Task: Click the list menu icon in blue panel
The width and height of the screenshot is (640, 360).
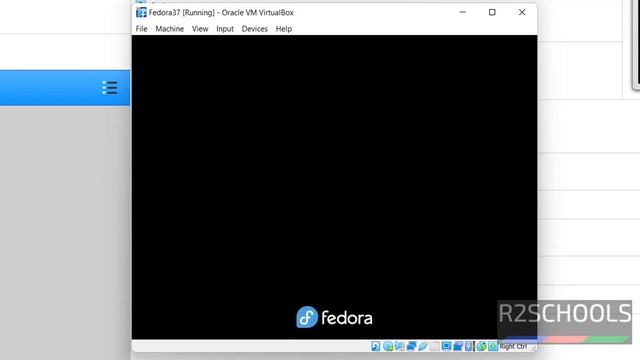Action: [x=110, y=87]
